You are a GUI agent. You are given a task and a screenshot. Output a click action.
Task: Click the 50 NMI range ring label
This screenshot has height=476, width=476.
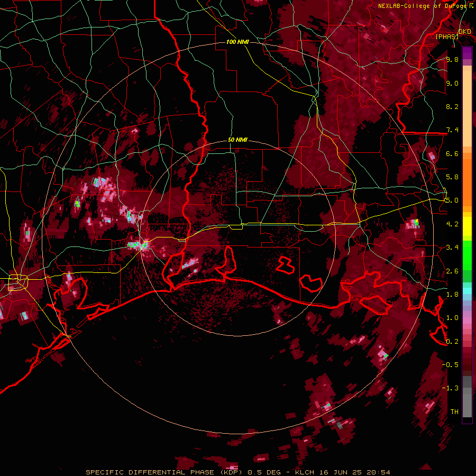[x=237, y=140]
